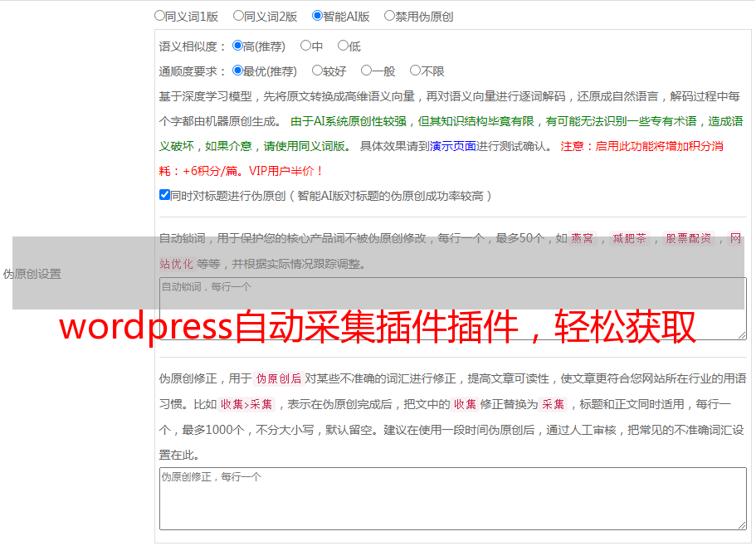Image resolution: width=756 pixels, height=546 pixels.
Task: Click the 伪原创后 highlighted tag
Action: (x=279, y=378)
